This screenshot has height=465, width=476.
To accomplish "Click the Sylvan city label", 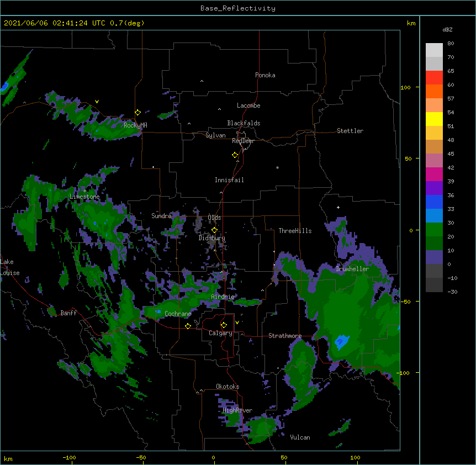I will coord(215,135).
